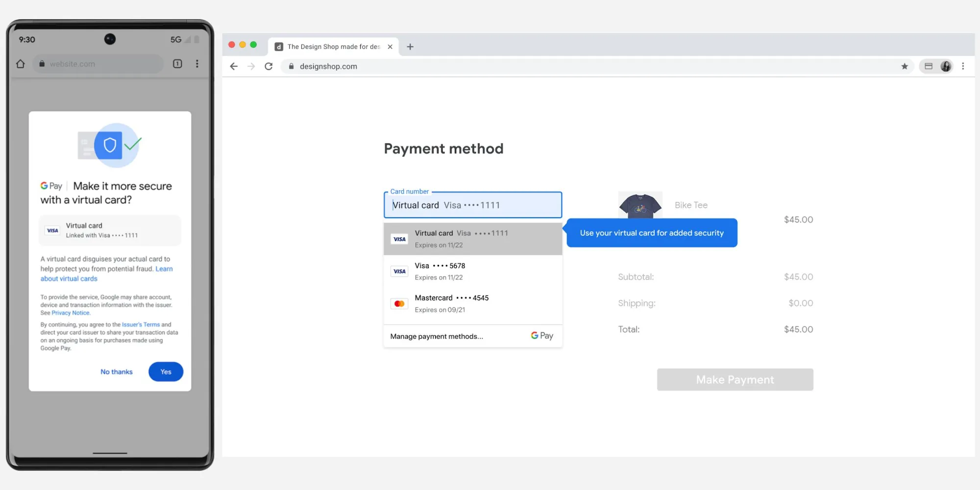980x490 pixels.
Task: Select the Mastercard ••••4545 payment option
Action: pyautogui.click(x=451, y=303)
